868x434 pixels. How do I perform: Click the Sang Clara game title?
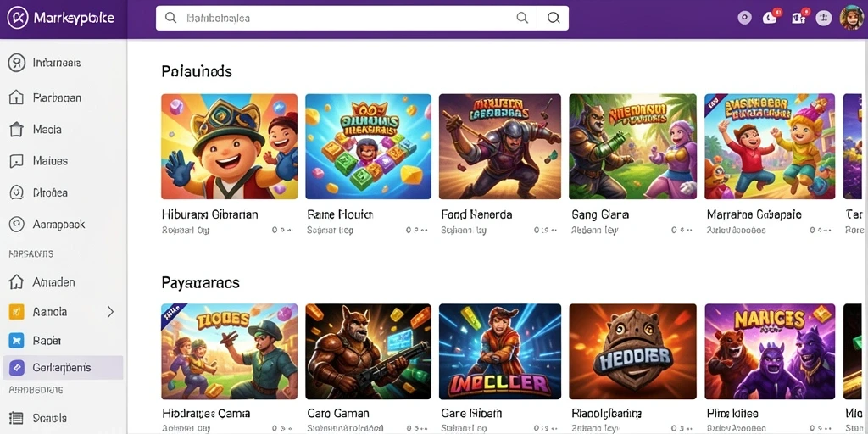(x=600, y=214)
